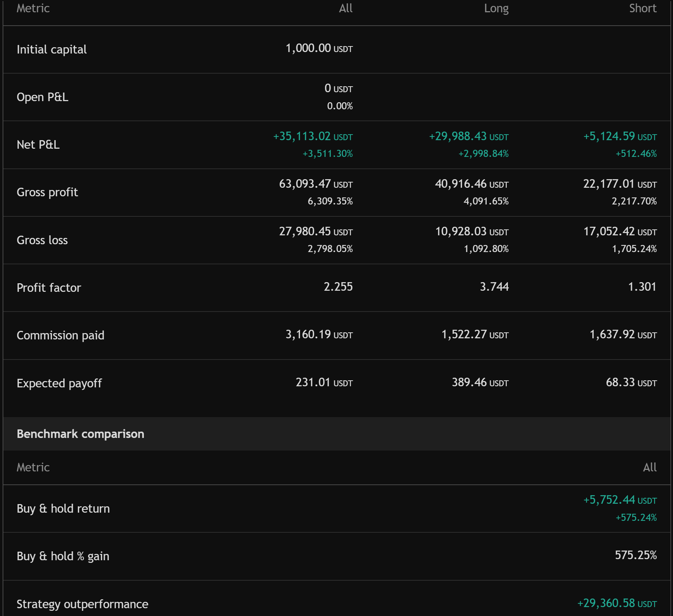Viewport: 673px width, 616px height.
Task: Click the Strategy outperformance row label
Action: [82, 604]
